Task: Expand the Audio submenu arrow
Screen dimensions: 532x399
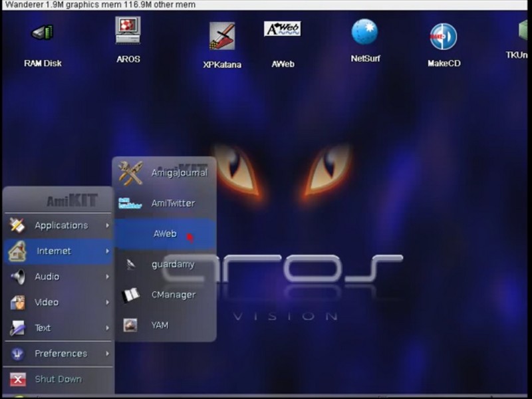Action: pos(107,277)
